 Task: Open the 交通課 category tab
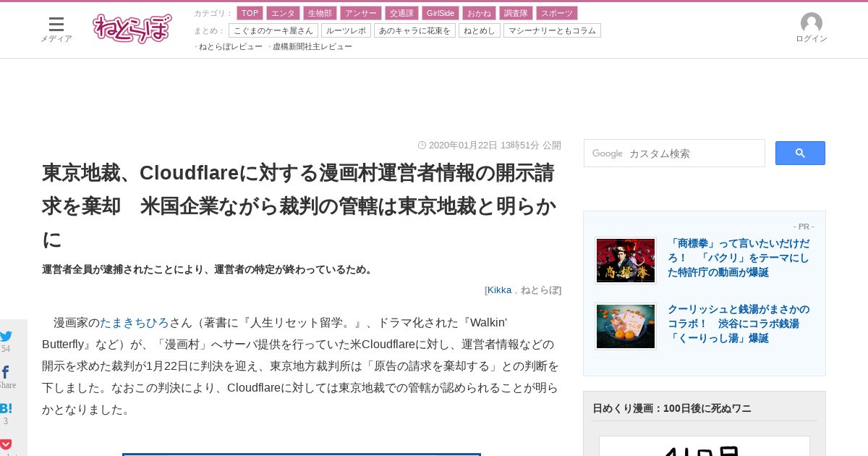pyautogui.click(x=401, y=13)
